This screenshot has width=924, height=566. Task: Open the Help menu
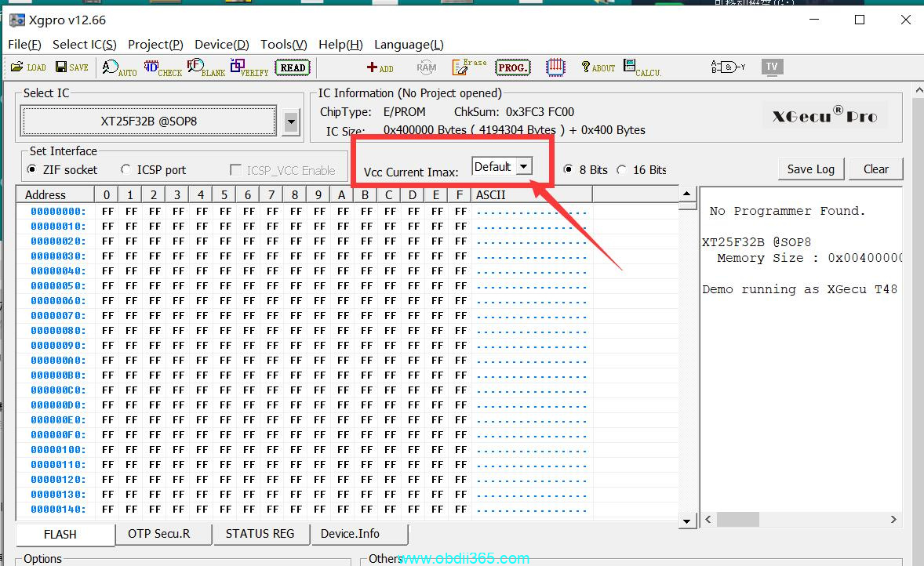point(340,44)
